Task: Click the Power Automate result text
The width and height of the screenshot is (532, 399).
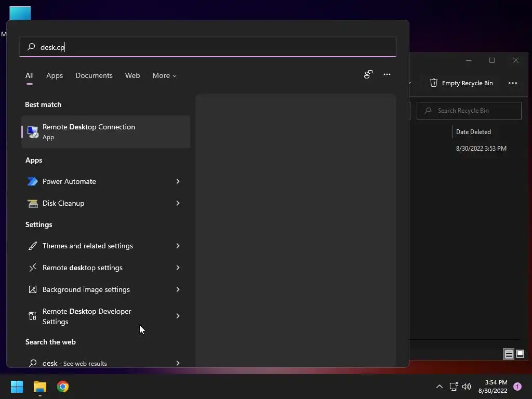Action: pos(69,181)
